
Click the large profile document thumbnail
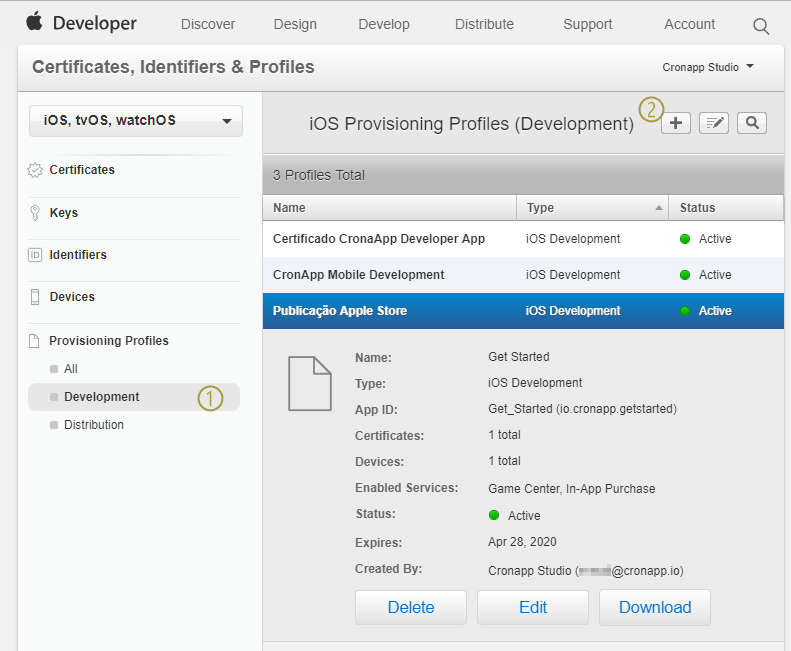[x=310, y=384]
